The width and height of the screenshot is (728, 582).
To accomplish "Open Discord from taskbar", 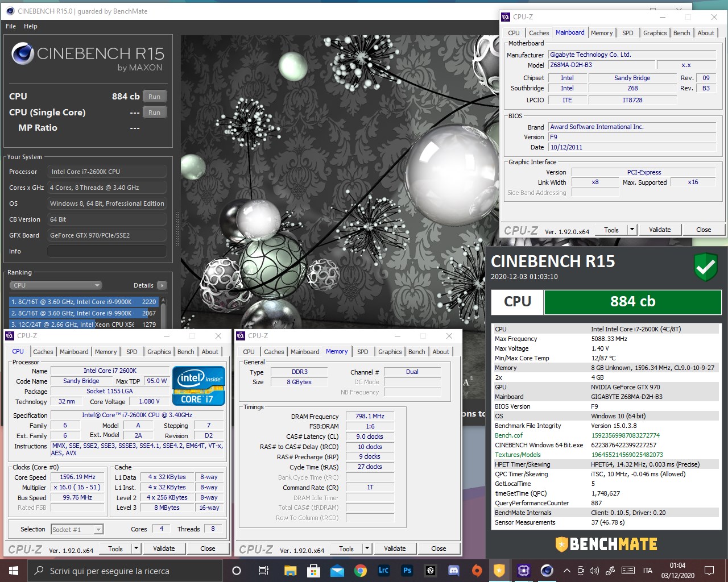I will click(453, 571).
